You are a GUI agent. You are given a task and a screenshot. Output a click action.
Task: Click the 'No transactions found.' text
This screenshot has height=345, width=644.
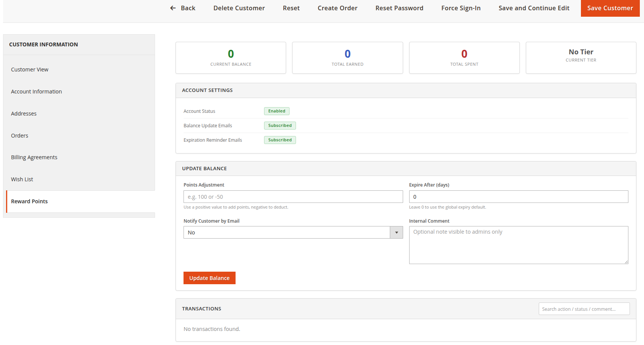pyautogui.click(x=212, y=329)
